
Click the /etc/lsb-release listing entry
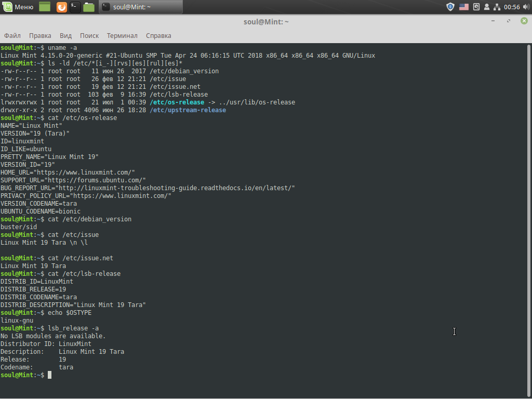(x=179, y=95)
